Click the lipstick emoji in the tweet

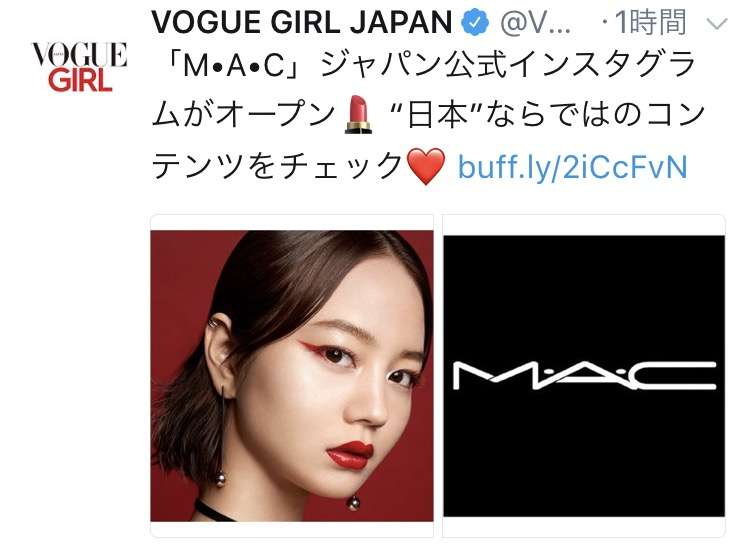coord(358,114)
